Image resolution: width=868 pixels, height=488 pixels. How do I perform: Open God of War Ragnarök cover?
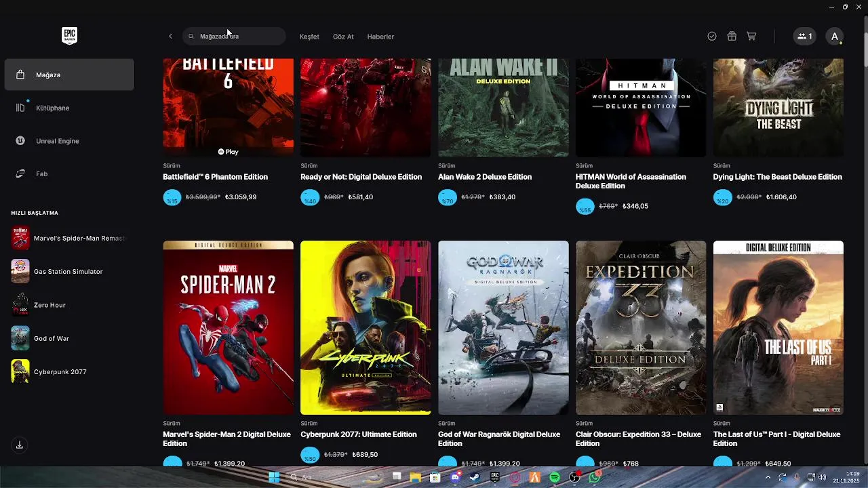(x=503, y=327)
